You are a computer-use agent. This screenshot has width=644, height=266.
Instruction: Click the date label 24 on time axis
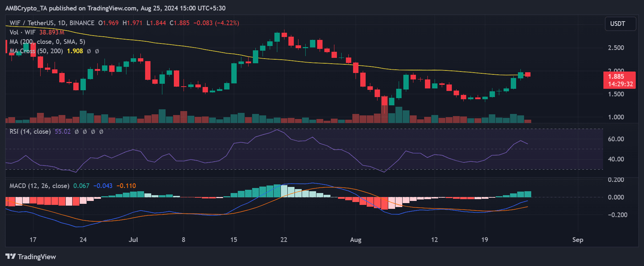click(83, 240)
